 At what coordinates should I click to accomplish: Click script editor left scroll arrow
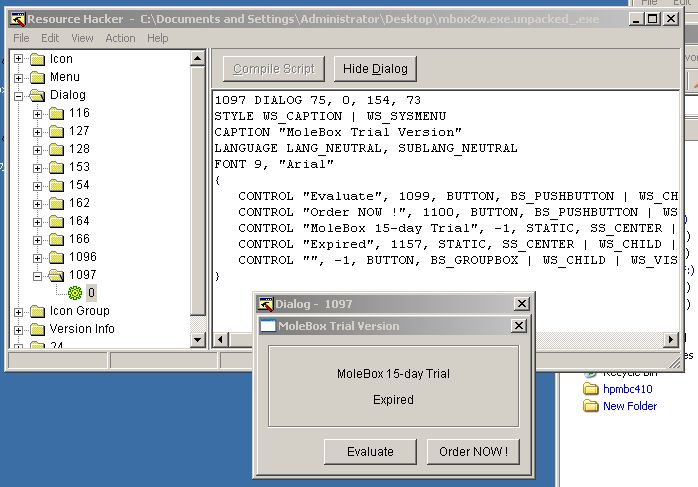[220, 340]
